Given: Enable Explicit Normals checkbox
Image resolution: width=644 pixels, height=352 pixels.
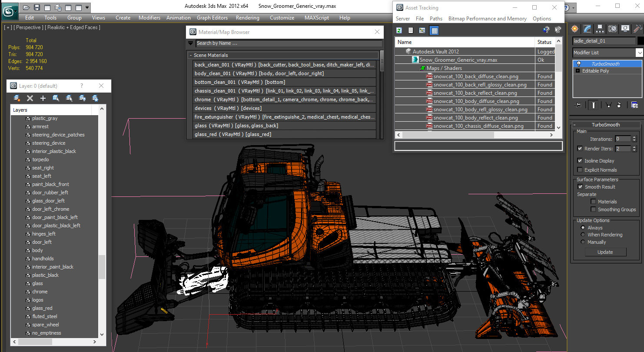Looking at the screenshot, I should (580, 170).
